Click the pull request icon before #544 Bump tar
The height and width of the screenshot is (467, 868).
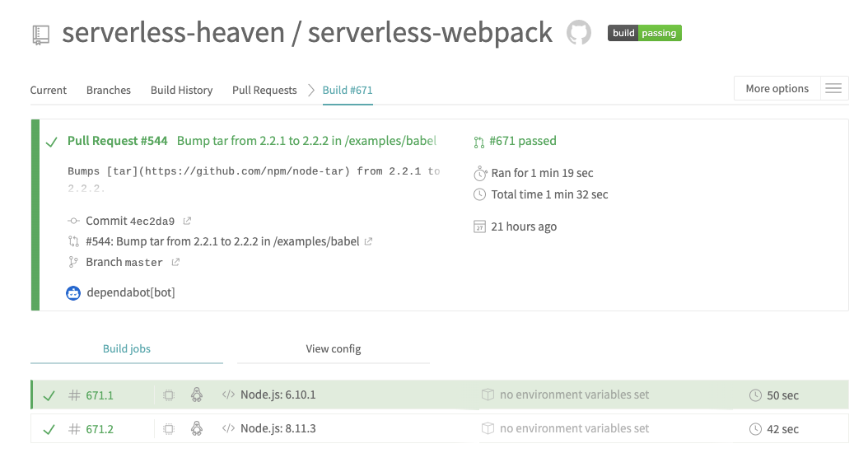(x=73, y=241)
